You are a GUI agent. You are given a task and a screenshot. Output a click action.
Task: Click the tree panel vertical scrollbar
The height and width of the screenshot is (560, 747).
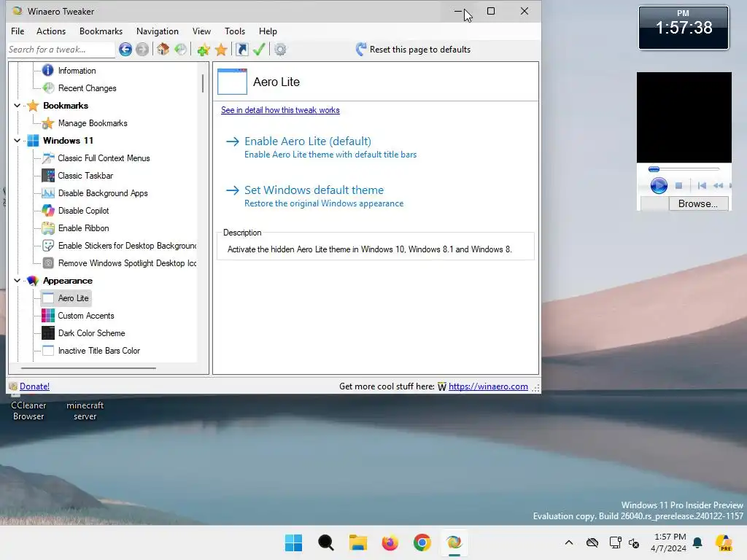[x=203, y=84]
